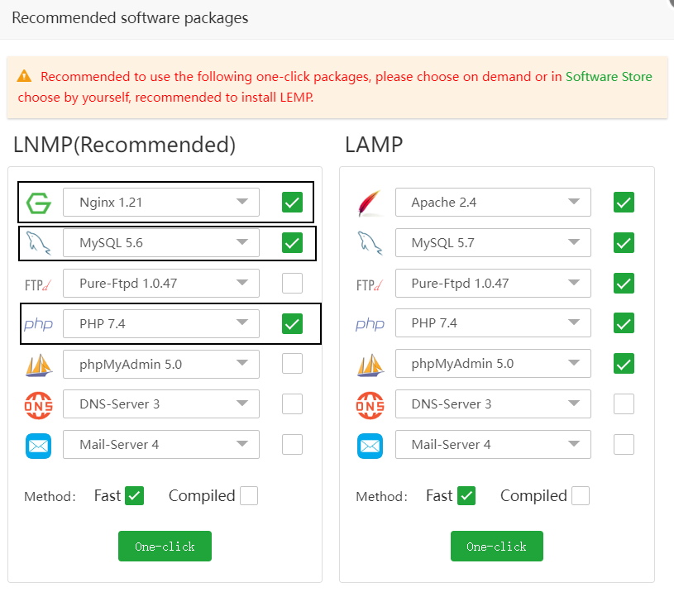Expand the Apache 2.4 version dropdown

click(x=493, y=203)
